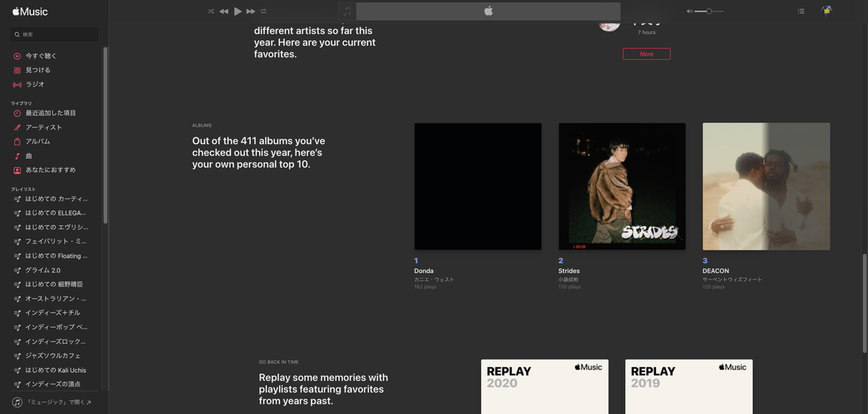Open the Replay 2019 playlist
The width and height of the screenshot is (868, 414).
[x=689, y=386]
